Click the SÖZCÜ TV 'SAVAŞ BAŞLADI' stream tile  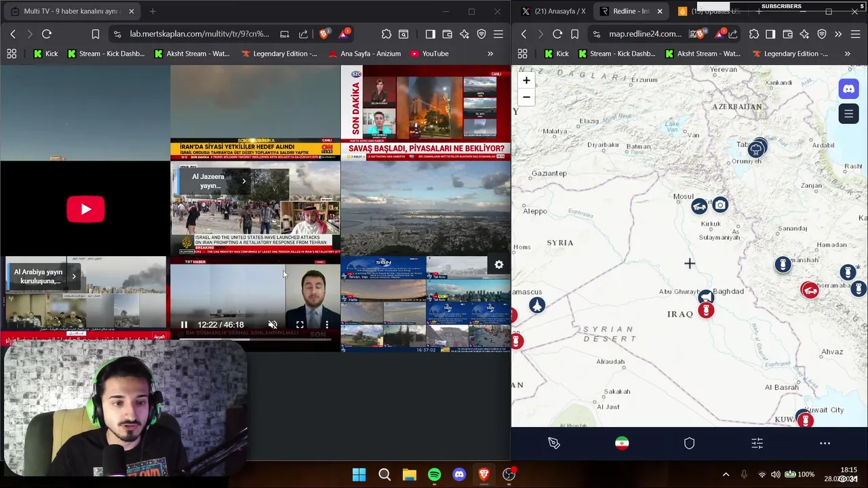(x=426, y=113)
